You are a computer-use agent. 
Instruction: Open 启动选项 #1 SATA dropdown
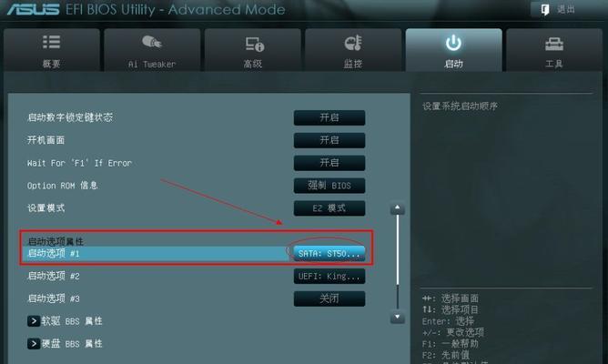[329, 254]
